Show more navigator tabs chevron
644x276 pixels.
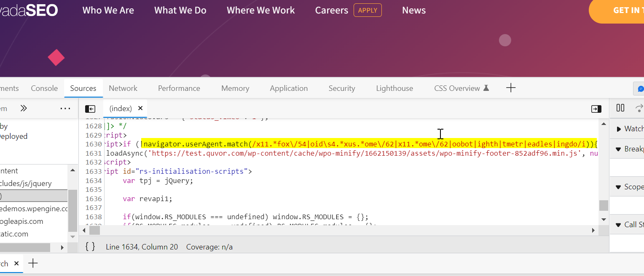(24, 109)
